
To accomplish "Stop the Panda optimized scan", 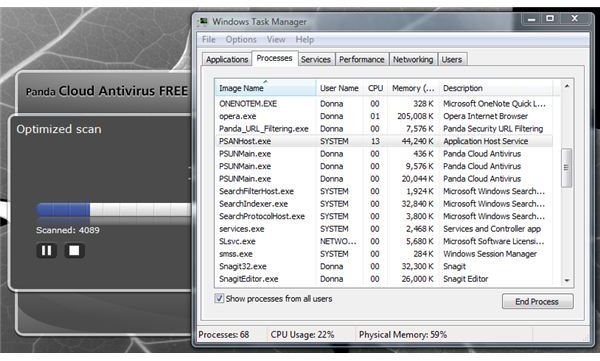I will coord(74,251).
